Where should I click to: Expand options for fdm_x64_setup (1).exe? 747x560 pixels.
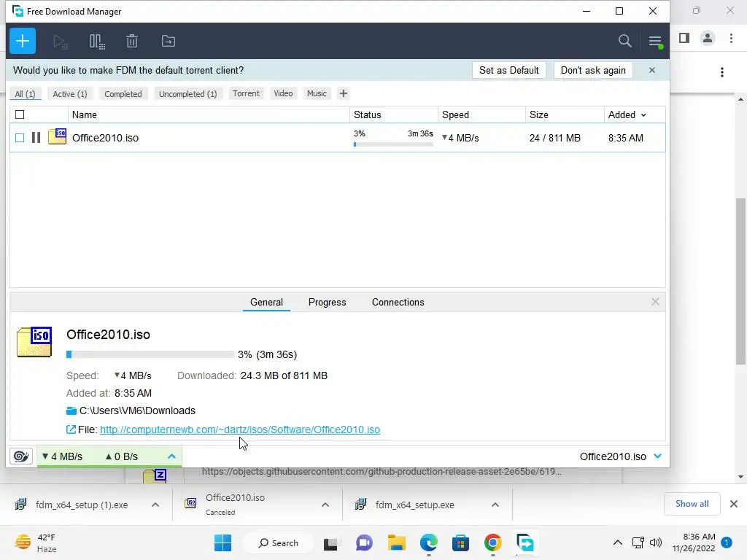click(x=155, y=505)
